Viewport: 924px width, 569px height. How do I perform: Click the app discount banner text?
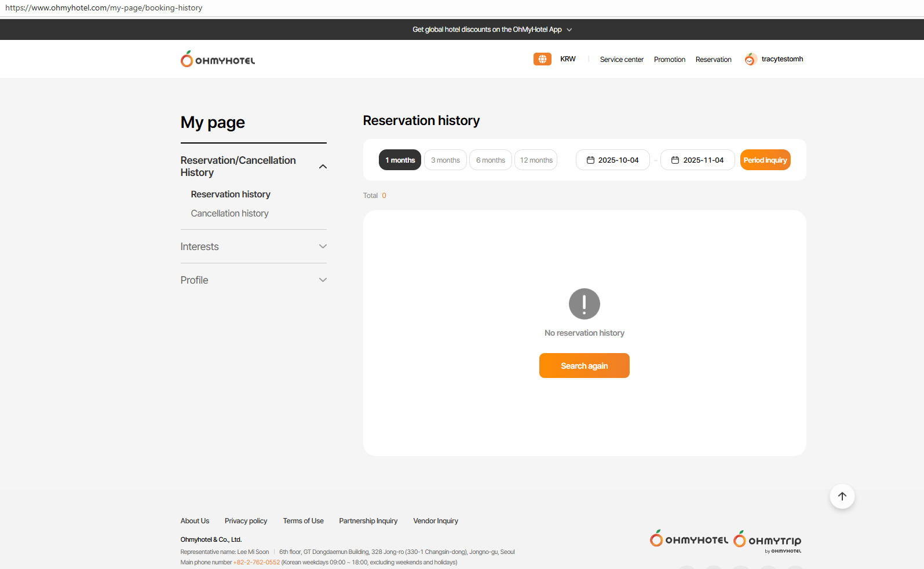pos(487,30)
